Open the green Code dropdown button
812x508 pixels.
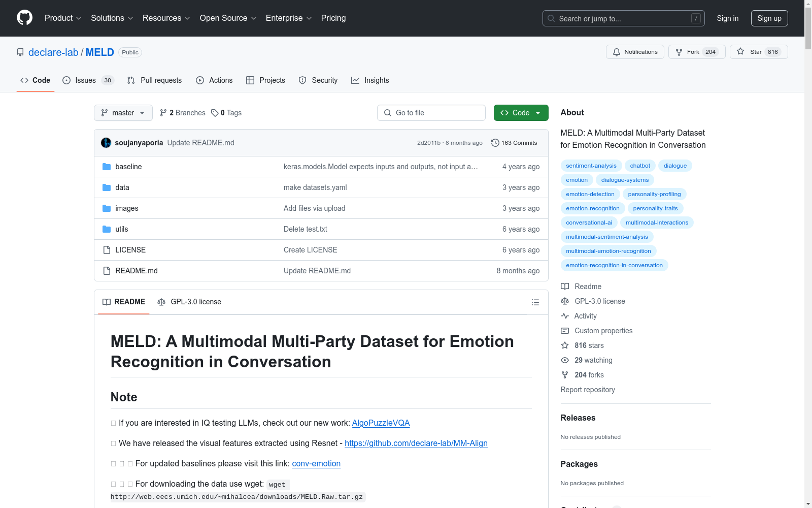pyautogui.click(x=521, y=113)
